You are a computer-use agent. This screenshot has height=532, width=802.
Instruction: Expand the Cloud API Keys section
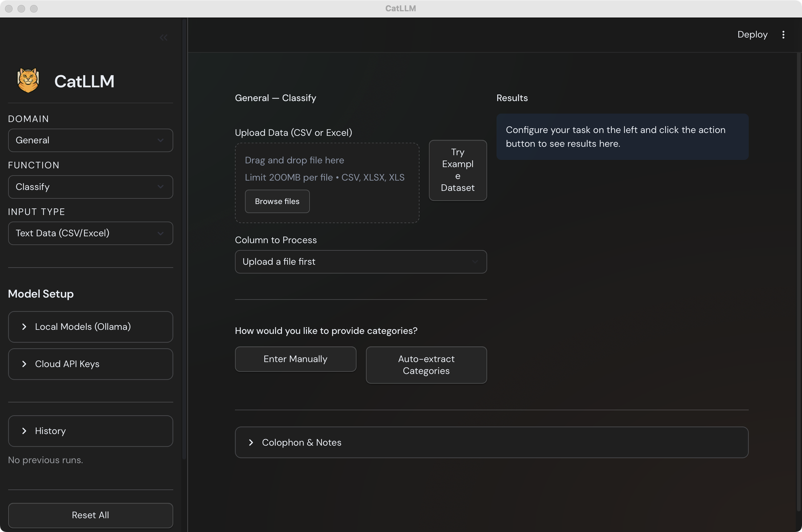coord(90,364)
